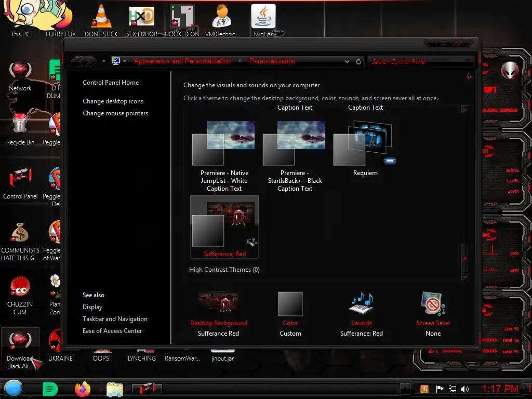Open the VM0Technic desktop icon
This screenshot has width=532, height=399.
[x=222, y=20]
